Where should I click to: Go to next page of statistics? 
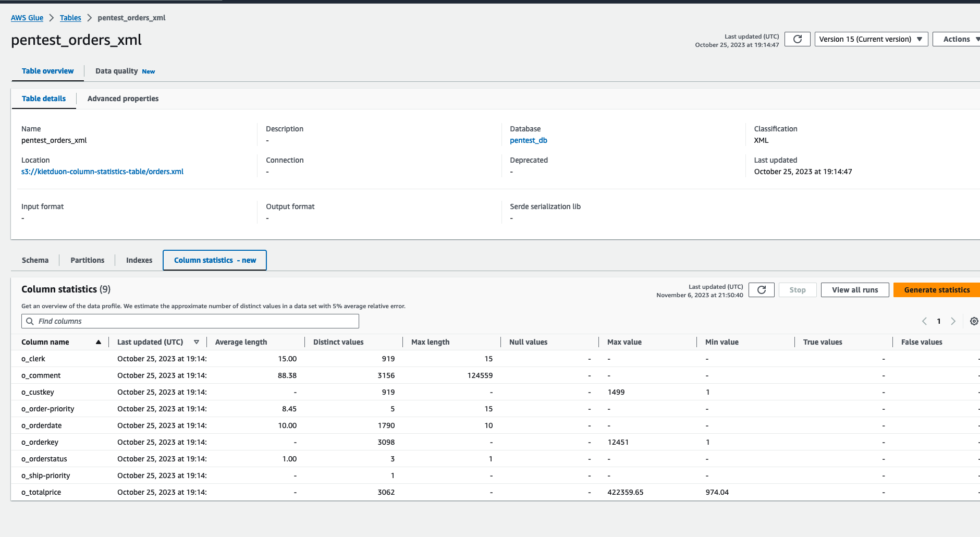pyautogui.click(x=953, y=321)
